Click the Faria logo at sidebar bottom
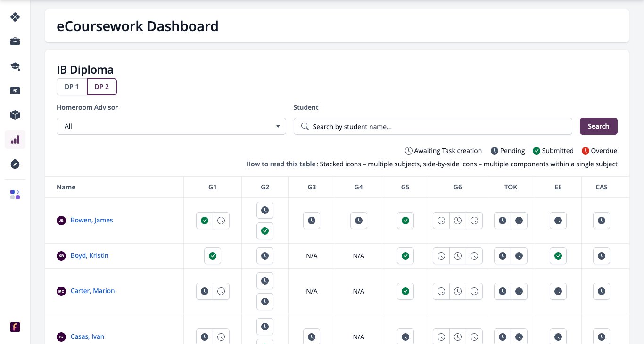Screen dimensions: 644x344 click(x=15, y=327)
